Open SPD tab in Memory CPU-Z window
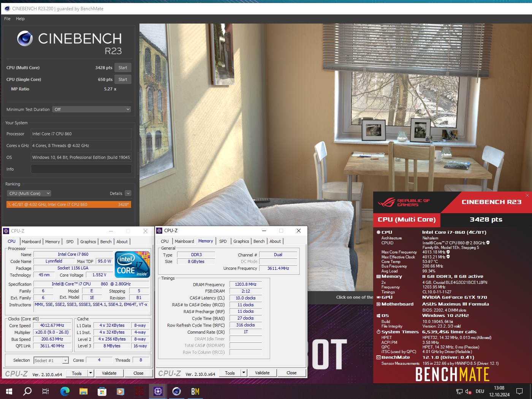This screenshot has width=532, height=399. [x=223, y=241]
